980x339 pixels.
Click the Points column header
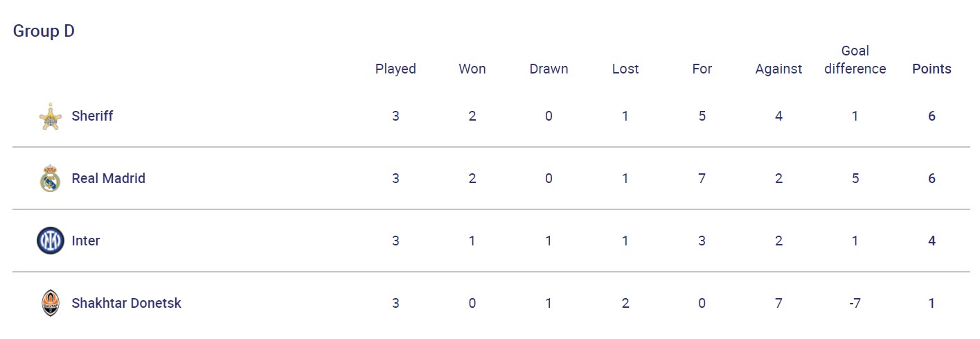(x=932, y=69)
